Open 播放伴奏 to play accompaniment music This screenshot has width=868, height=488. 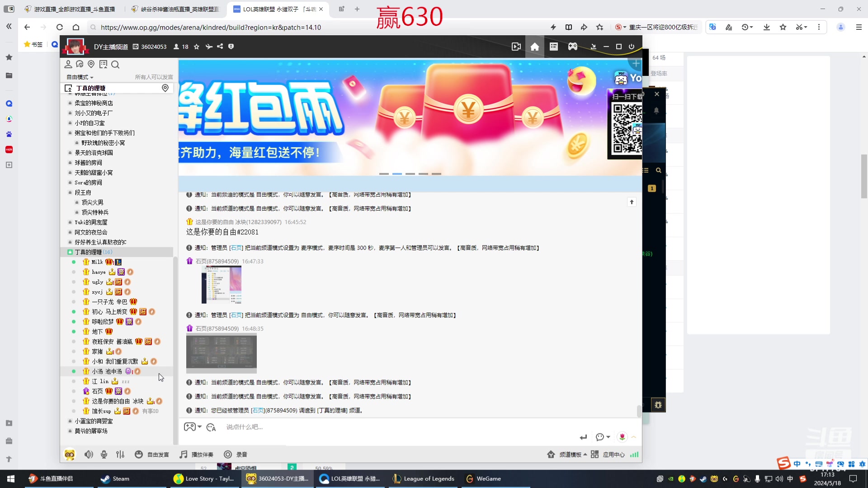pos(196,454)
